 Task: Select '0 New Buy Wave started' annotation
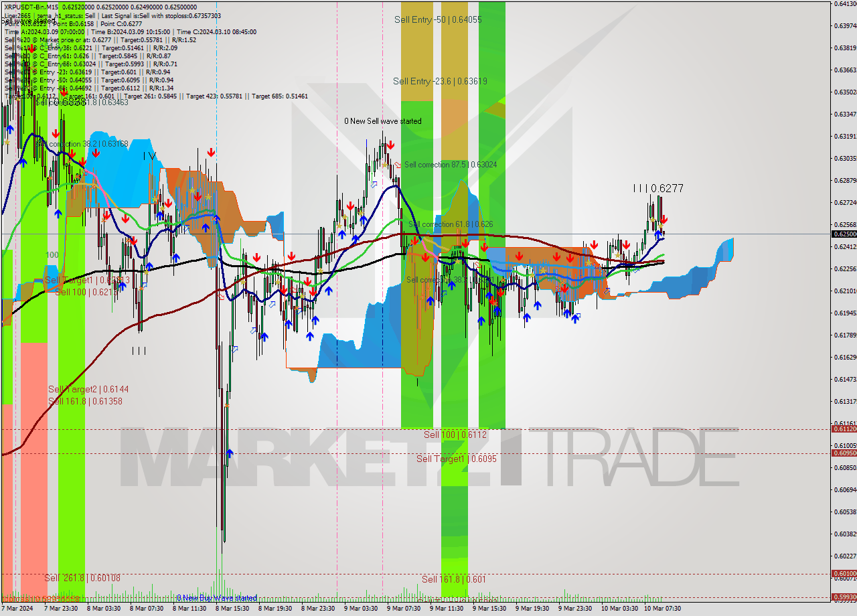coord(217,598)
